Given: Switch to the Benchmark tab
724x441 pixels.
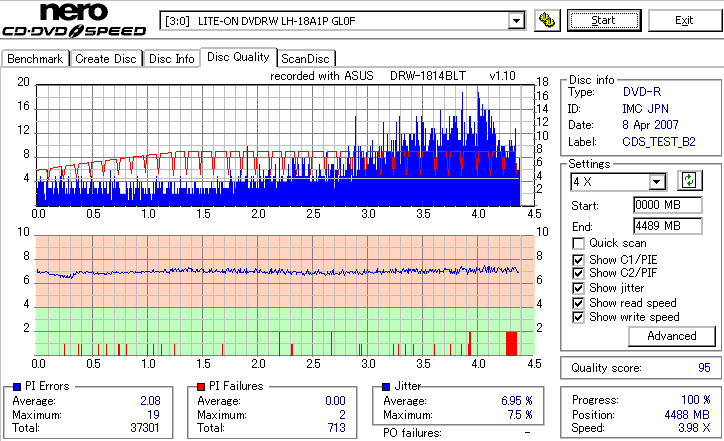Looking at the screenshot, I should click(35, 59).
